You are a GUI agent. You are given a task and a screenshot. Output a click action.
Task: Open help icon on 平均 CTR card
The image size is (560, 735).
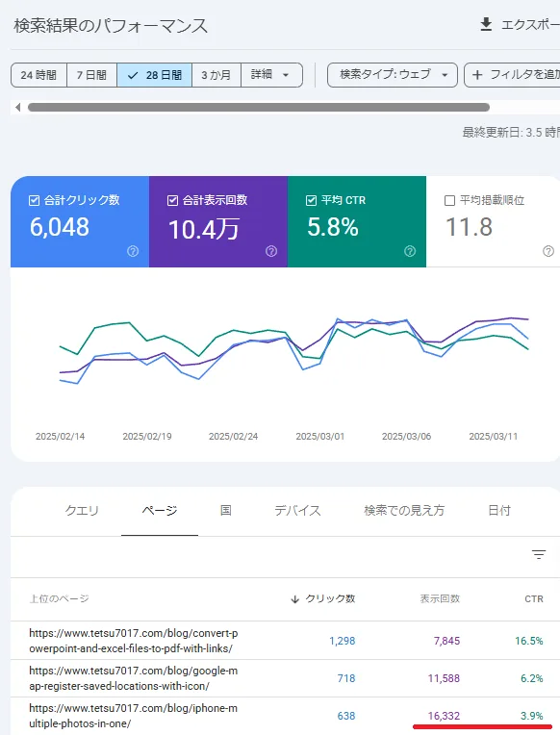(x=410, y=252)
